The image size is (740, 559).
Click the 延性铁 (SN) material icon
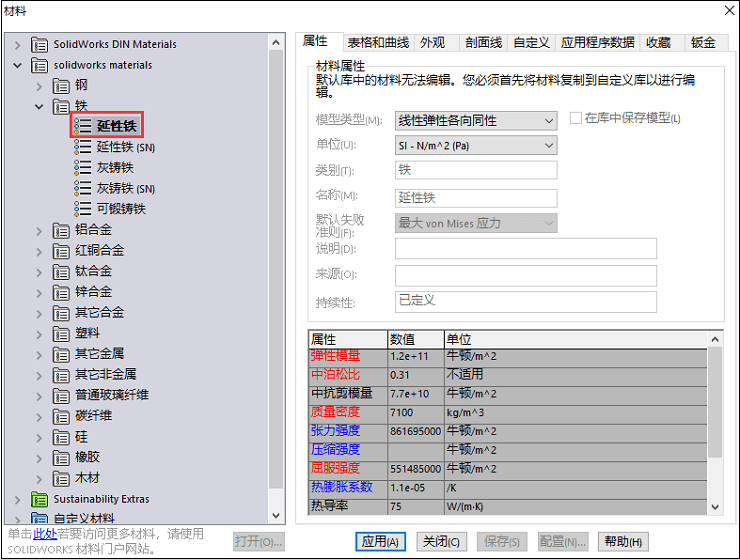coord(83,147)
